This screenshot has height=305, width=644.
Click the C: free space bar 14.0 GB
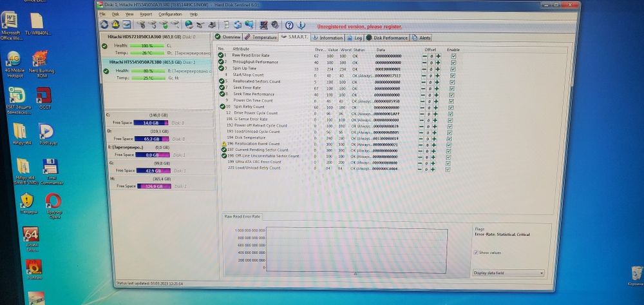[151, 123]
